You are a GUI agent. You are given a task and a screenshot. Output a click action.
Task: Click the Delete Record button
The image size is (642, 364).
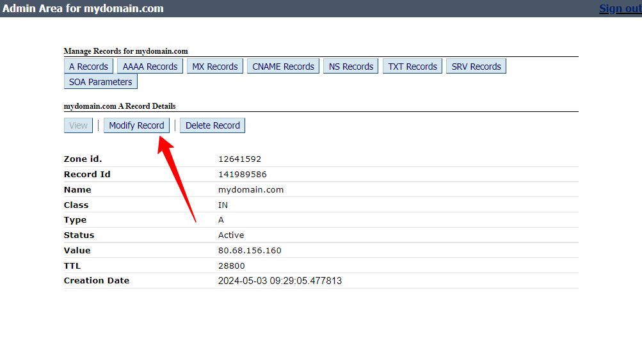coord(213,125)
